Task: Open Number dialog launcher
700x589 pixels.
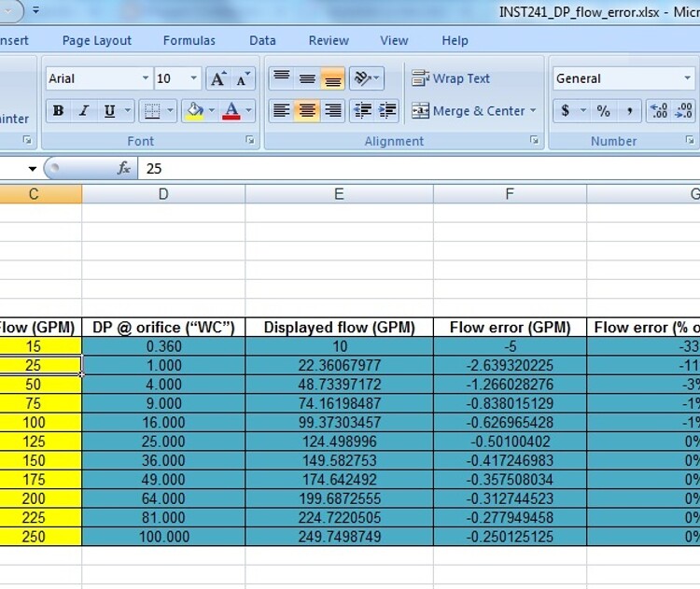Action: [690, 141]
